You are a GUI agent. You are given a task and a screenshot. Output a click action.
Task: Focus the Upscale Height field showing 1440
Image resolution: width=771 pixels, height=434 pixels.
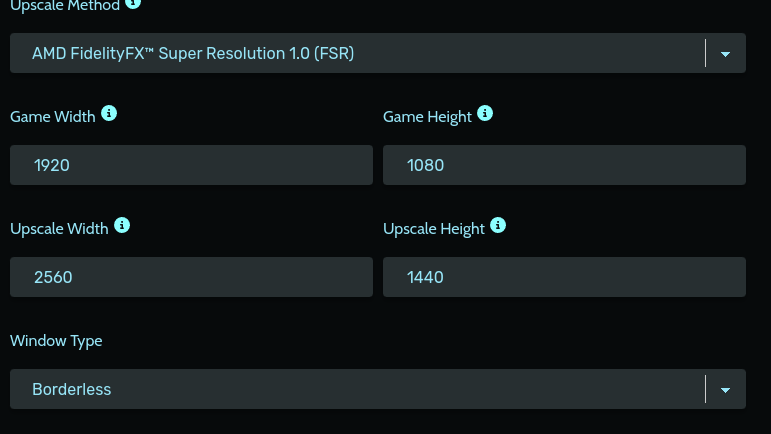pyautogui.click(x=564, y=277)
